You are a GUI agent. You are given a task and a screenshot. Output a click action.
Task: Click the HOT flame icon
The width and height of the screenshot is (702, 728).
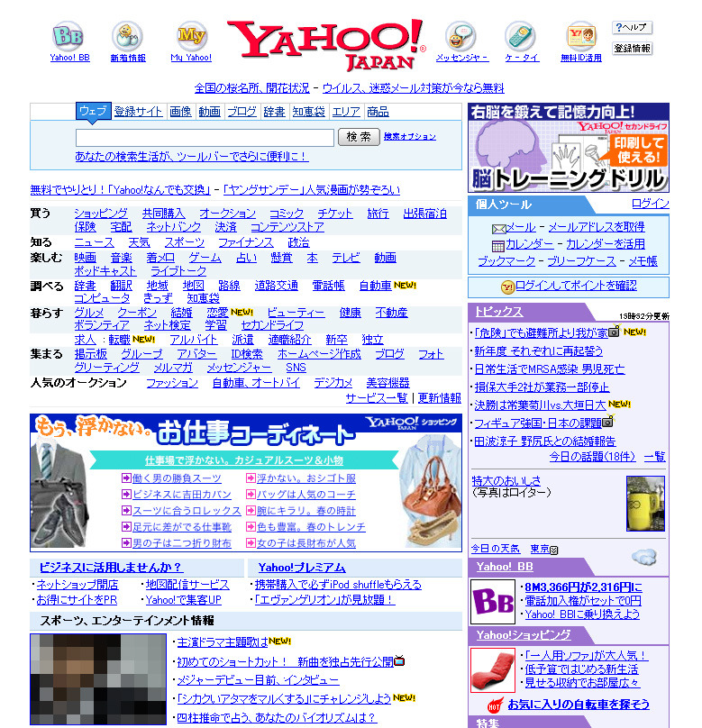coord(496,705)
